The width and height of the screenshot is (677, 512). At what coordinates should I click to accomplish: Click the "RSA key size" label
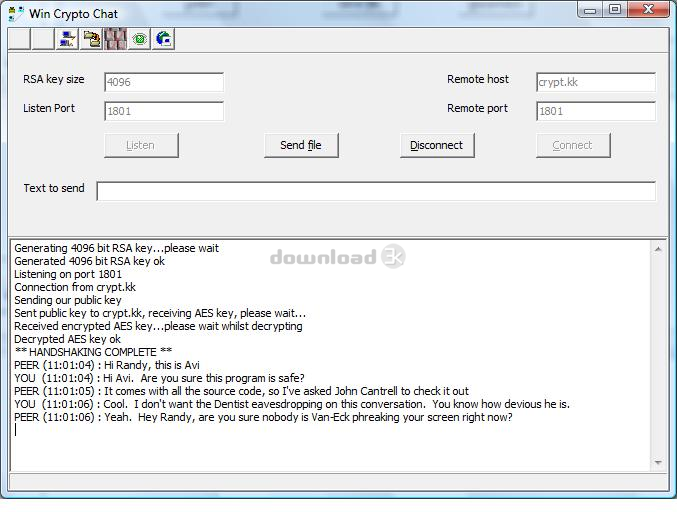54,79
